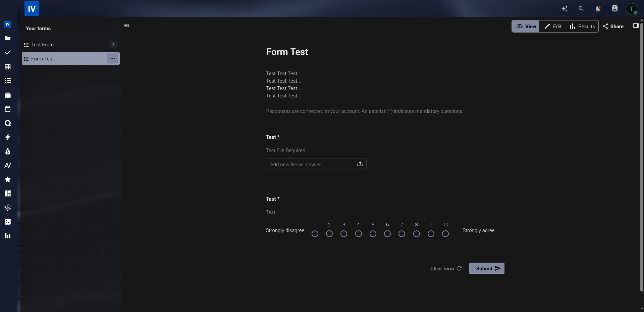Click the notifications bell icon
This screenshot has height=312, width=644.
(x=598, y=9)
